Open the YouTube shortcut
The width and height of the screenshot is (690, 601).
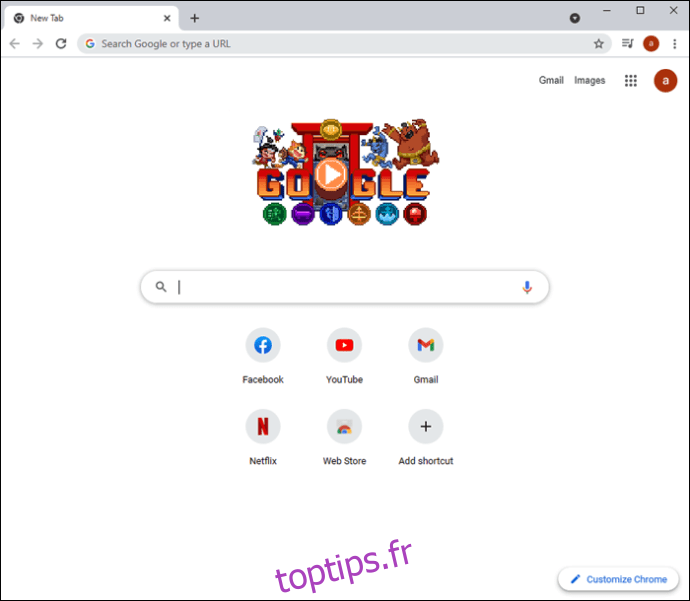tap(344, 356)
